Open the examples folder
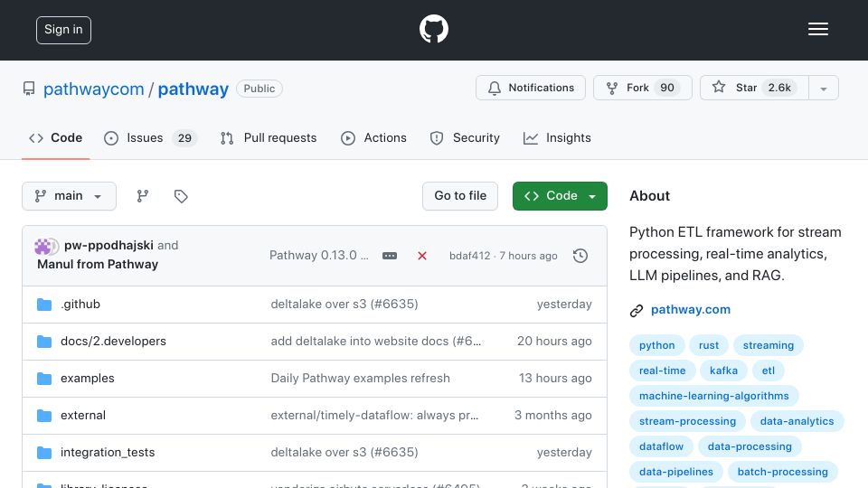 88,379
